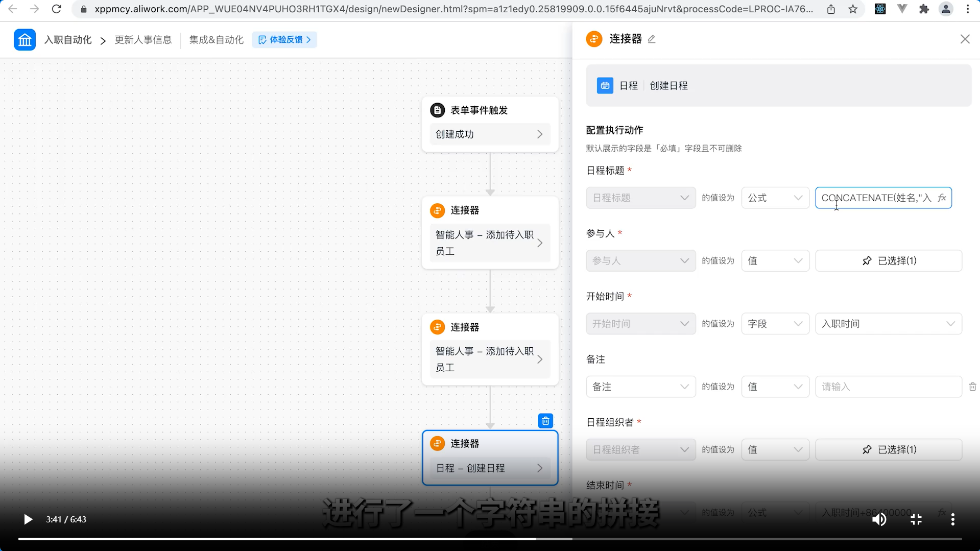Click the browser back arrow
The width and height of the screenshot is (980, 551).
pos(13,9)
